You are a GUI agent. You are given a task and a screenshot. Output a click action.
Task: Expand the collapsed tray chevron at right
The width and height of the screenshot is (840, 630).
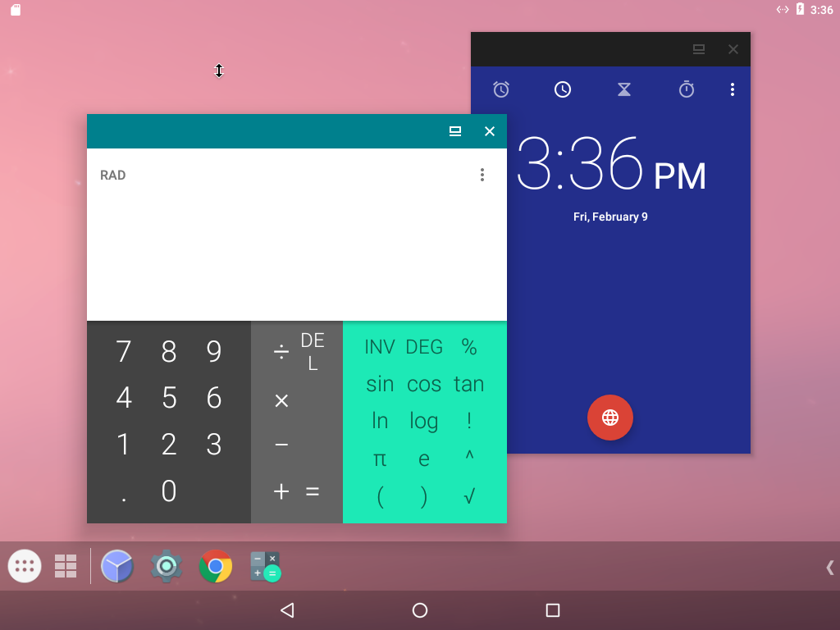(829, 567)
